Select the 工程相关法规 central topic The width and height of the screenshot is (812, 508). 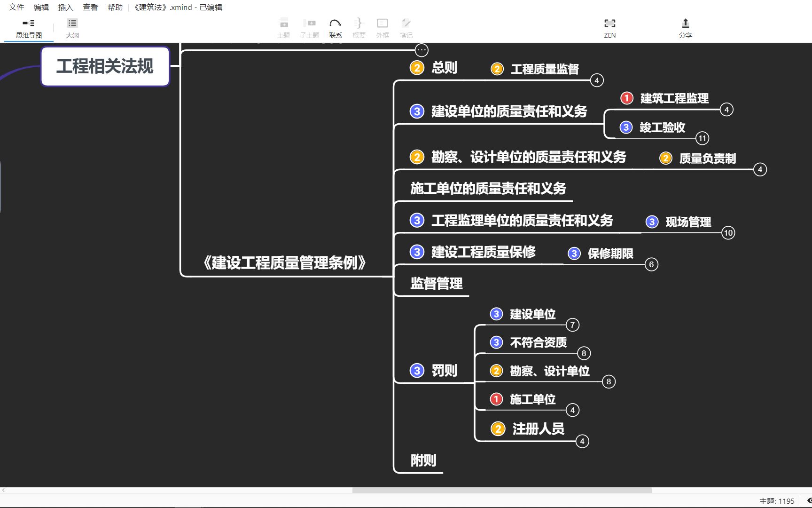(105, 66)
